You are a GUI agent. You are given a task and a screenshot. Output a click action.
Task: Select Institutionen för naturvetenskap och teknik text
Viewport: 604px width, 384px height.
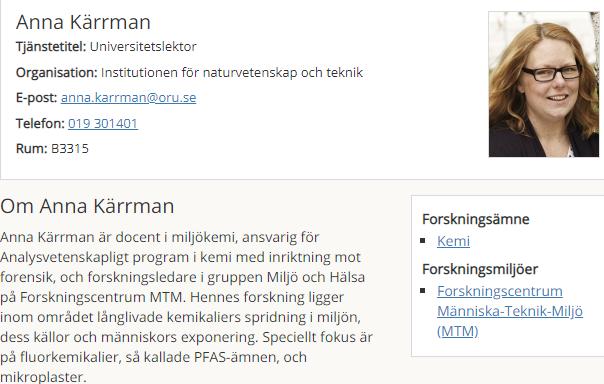(232, 72)
